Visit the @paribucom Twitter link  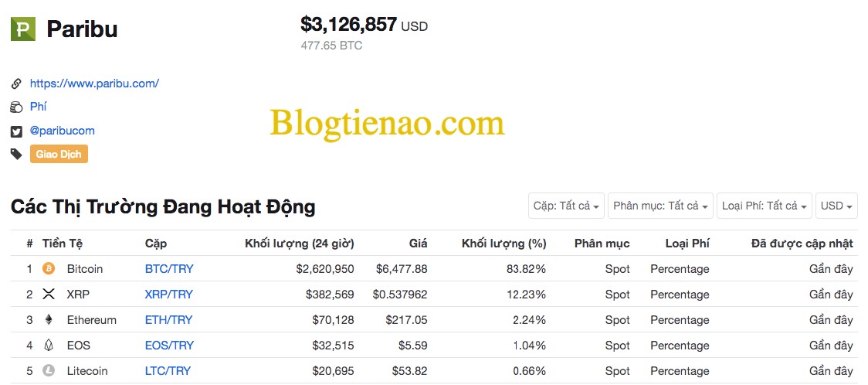click(62, 131)
